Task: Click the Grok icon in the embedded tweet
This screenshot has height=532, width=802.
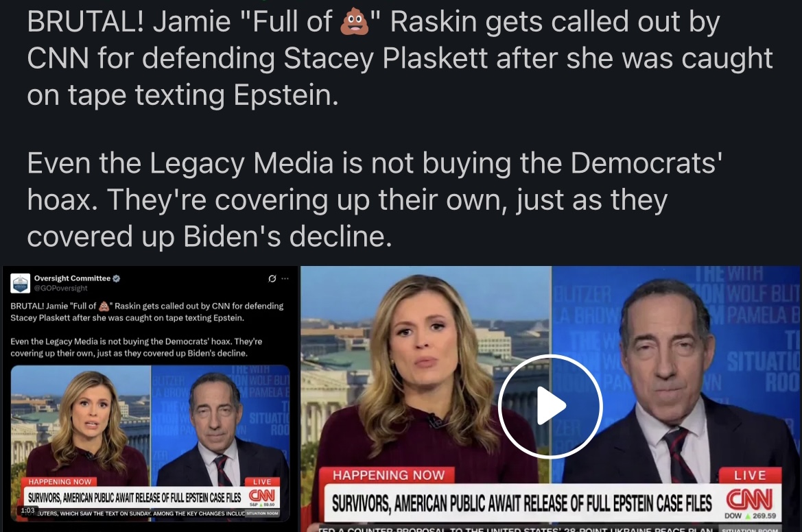Action: point(272,278)
